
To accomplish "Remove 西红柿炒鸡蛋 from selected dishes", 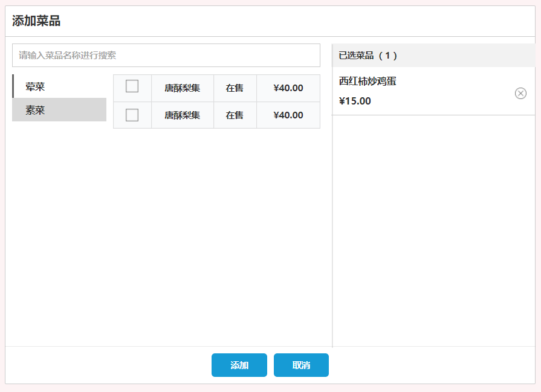I will pos(520,93).
